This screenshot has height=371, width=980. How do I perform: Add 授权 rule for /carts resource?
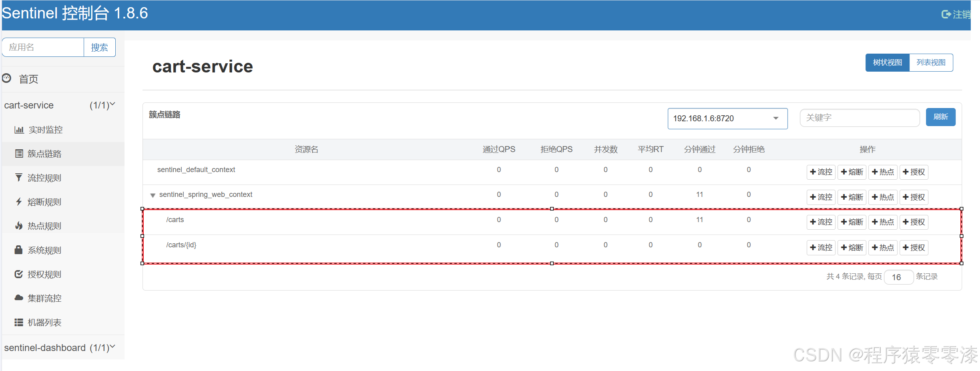pyautogui.click(x=914, y=222)
